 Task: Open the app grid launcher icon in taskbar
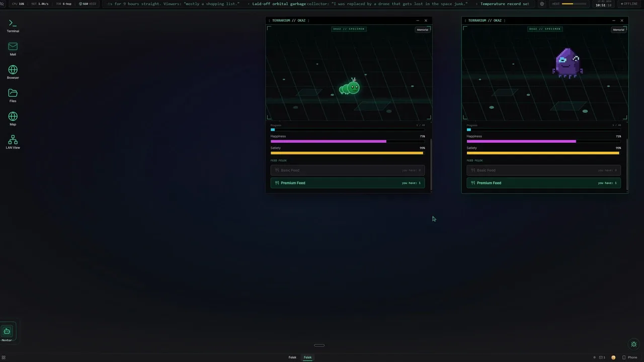tap(4, 357)
